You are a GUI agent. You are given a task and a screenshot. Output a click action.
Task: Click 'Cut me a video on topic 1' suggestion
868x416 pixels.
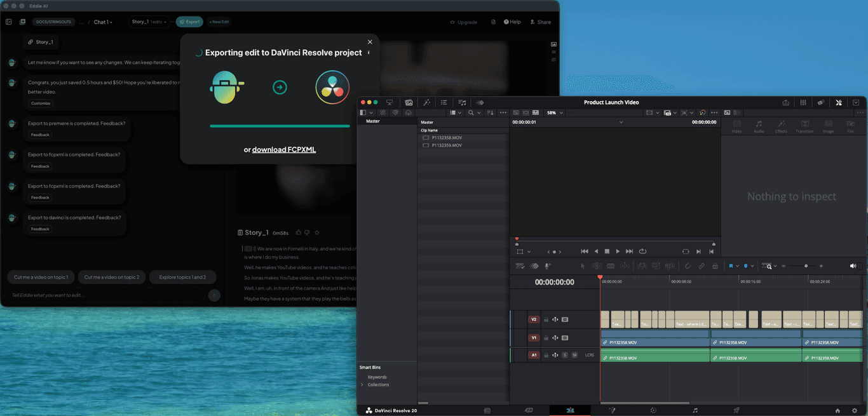pos(41,277)
